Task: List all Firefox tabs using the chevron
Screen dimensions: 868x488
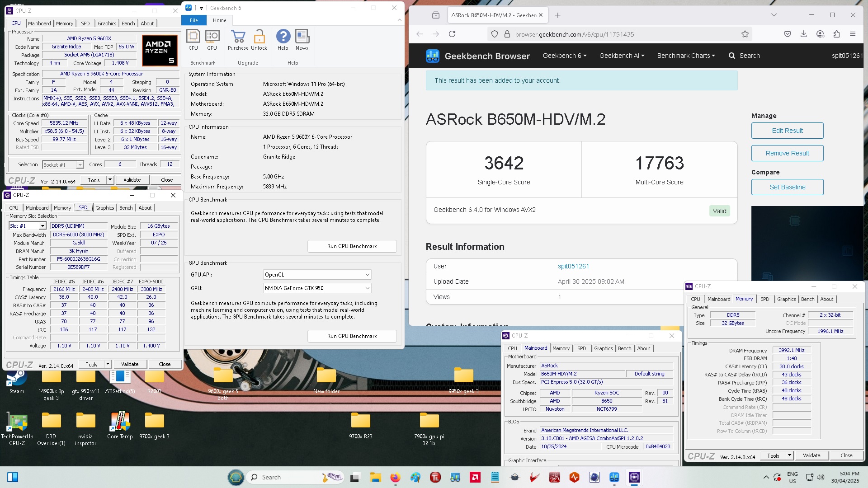Action: tap(774, 15)
